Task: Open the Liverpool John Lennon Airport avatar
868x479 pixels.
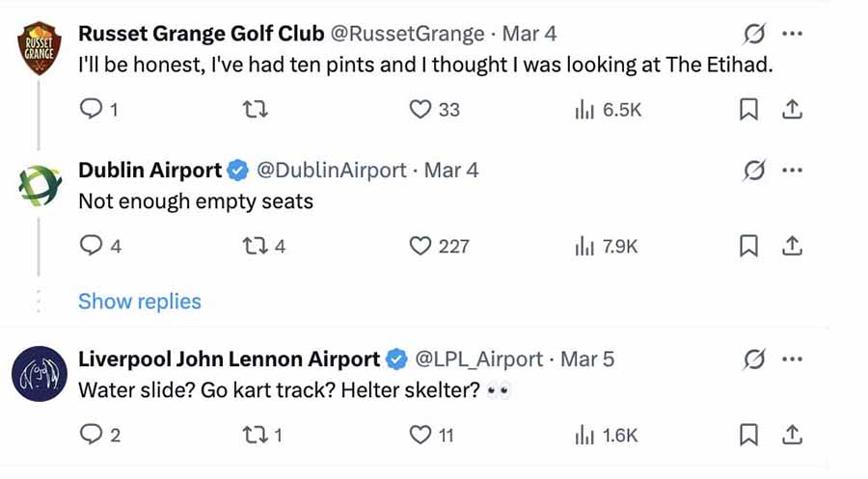Action: coord(40,374)
